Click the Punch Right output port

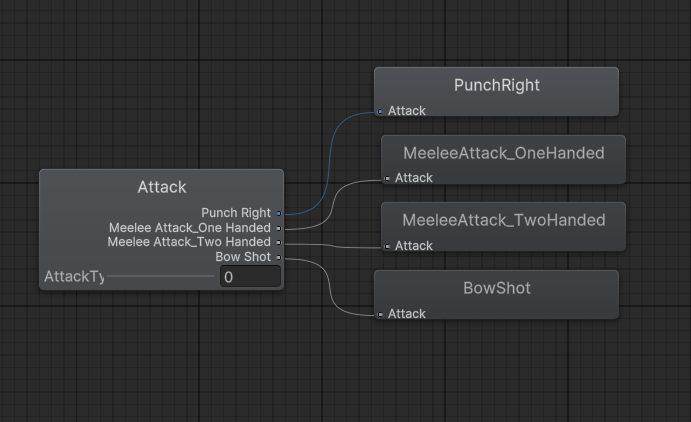[279, 213]
